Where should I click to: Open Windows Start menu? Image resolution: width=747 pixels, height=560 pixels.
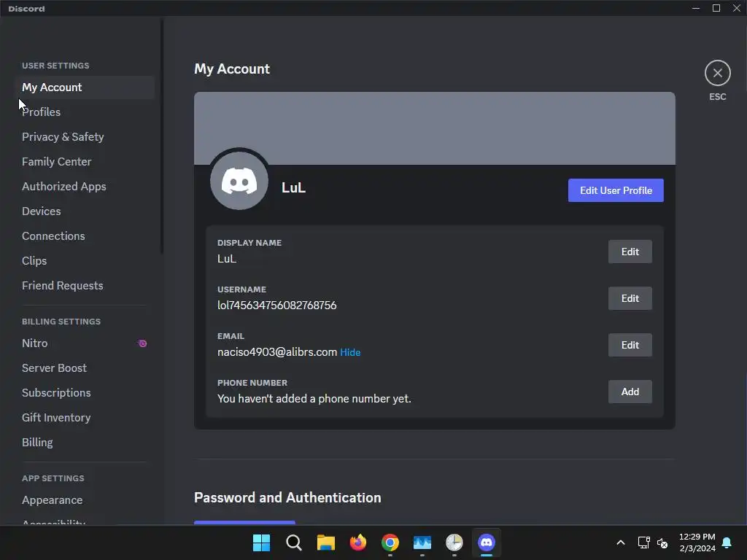[261, 542]
